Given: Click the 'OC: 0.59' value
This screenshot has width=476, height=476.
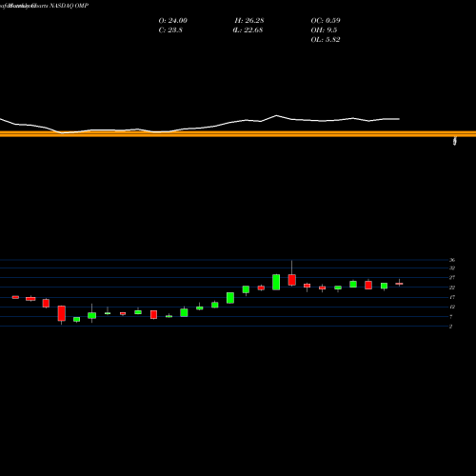Looking at the screenshot, I should tap(326, 21).
